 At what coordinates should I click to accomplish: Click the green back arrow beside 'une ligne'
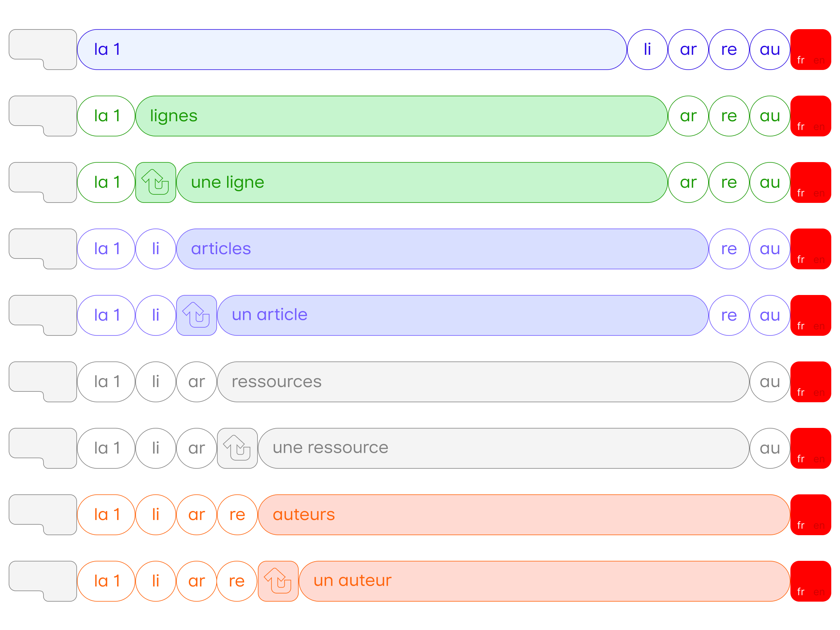(156, 182)
